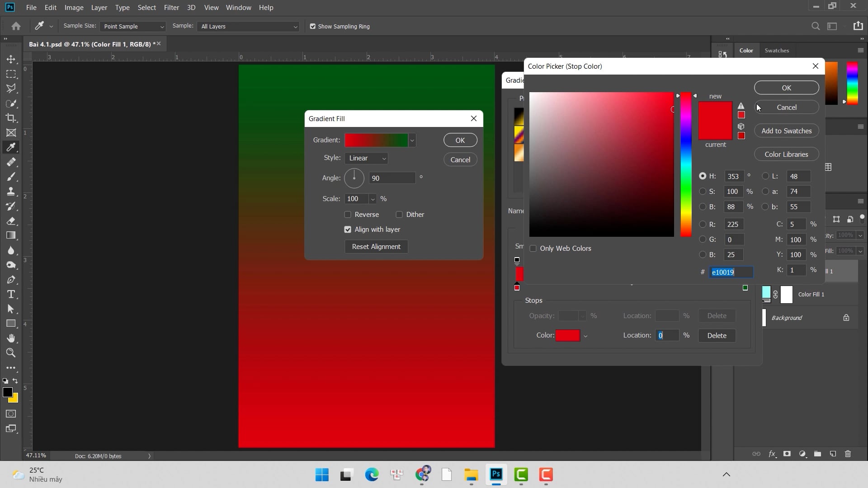This screenshot has width=868, height=488.
Task: Open the Style Linear dropdown
Action: coord(366,158)
